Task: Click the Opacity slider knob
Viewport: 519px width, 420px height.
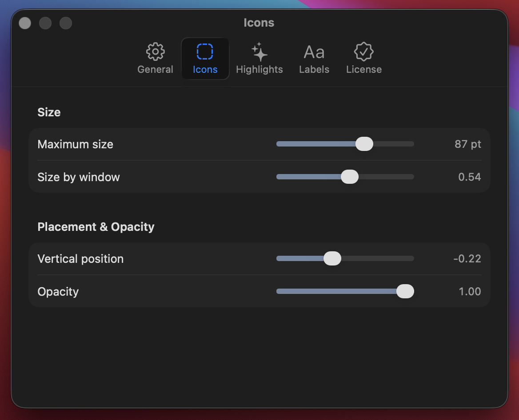Action: click(x=405, y=291)
